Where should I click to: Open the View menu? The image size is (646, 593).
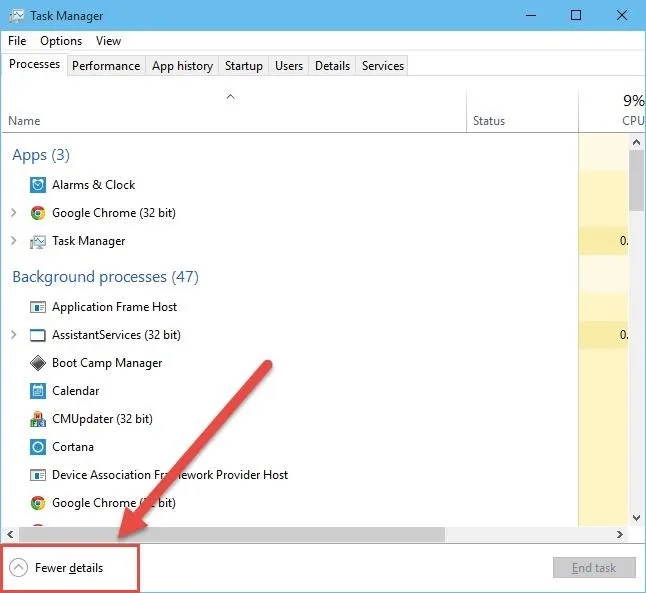[x=108, y=41]
